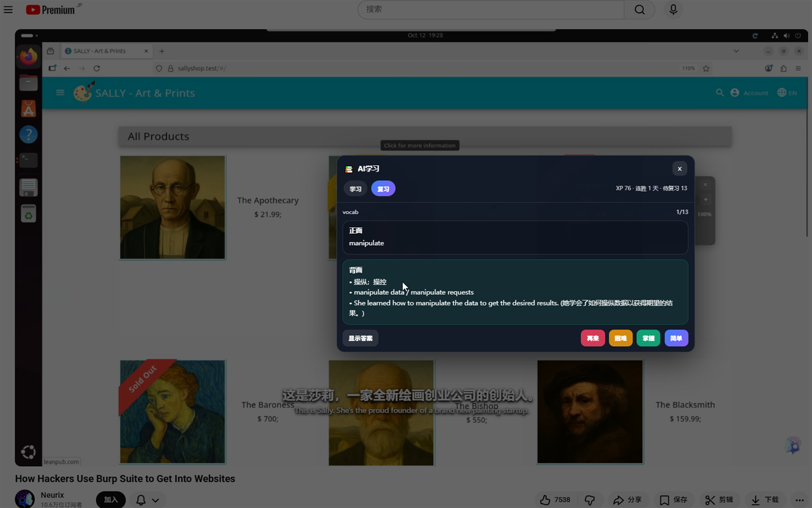Viewport: 812px width, 508px height.
Task: Open the chevron dropdown next to the notification bell
Action: click(157, 500)
